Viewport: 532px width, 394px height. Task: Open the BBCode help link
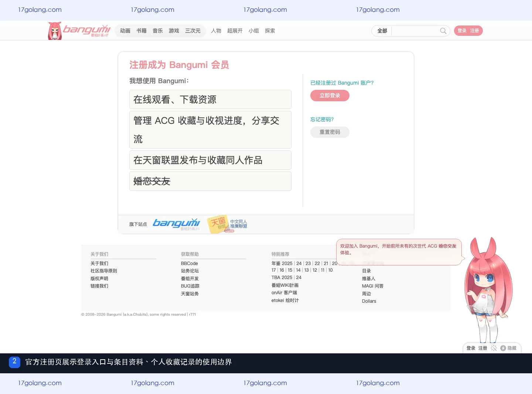click(x=190, y=264)
